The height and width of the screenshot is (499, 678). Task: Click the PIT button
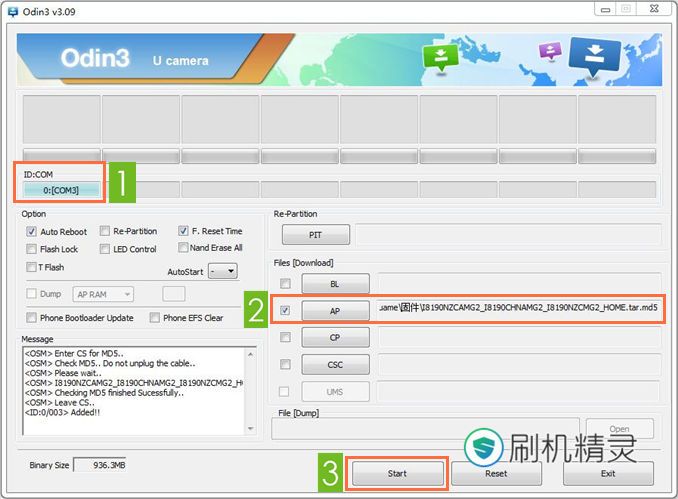click(x=316, y=235)
